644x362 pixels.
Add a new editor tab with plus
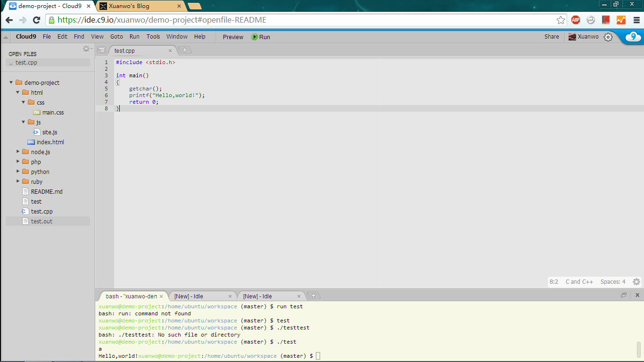[185, 50]
